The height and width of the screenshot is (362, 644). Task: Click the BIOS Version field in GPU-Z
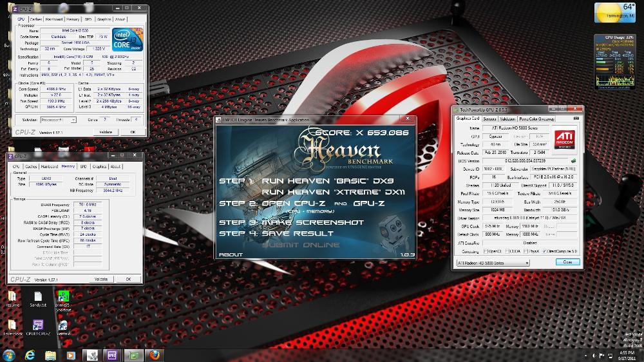click(526, 160)
